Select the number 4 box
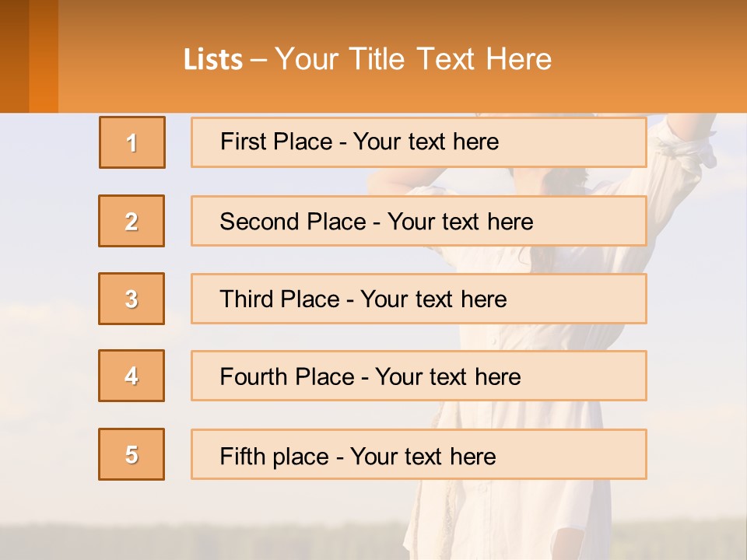This screenshot has height=560, width=747. pyautogui.click(x=132, y=376)
